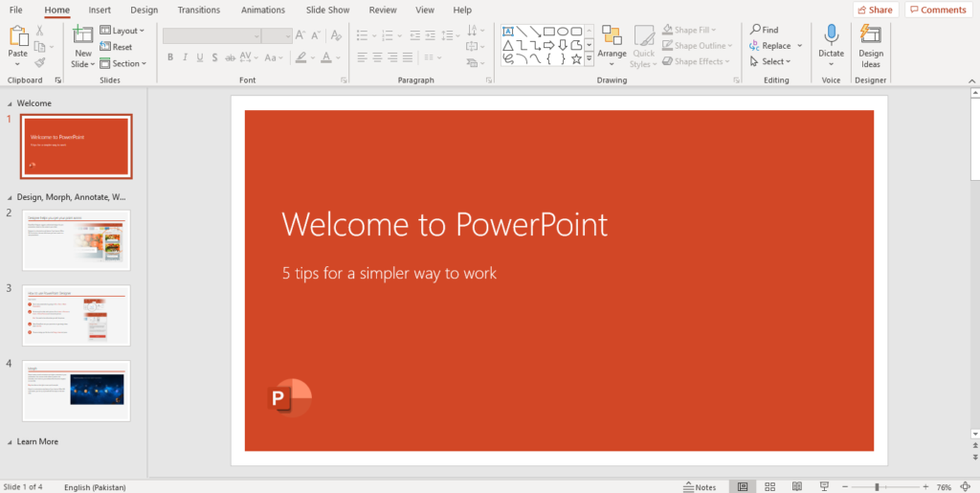Click the New Slide icon
The image size is (980, 493).
pyautogui.click(x=83, y=37)
